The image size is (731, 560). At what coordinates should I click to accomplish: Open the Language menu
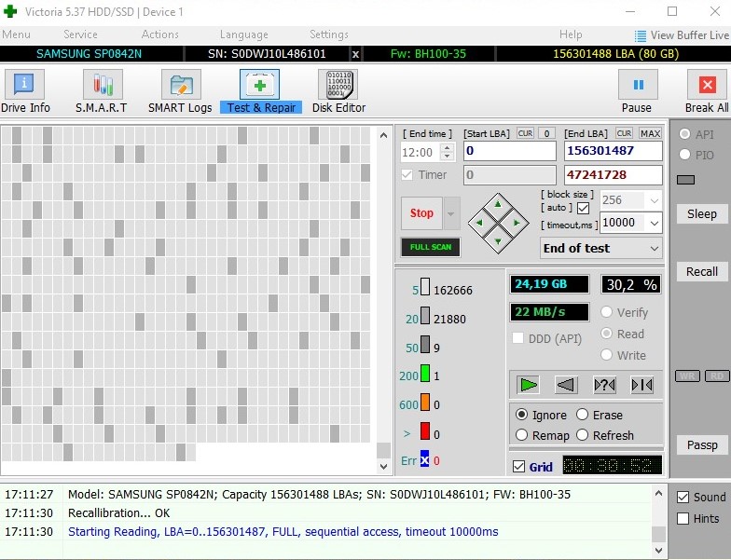[x=243, y=34]
